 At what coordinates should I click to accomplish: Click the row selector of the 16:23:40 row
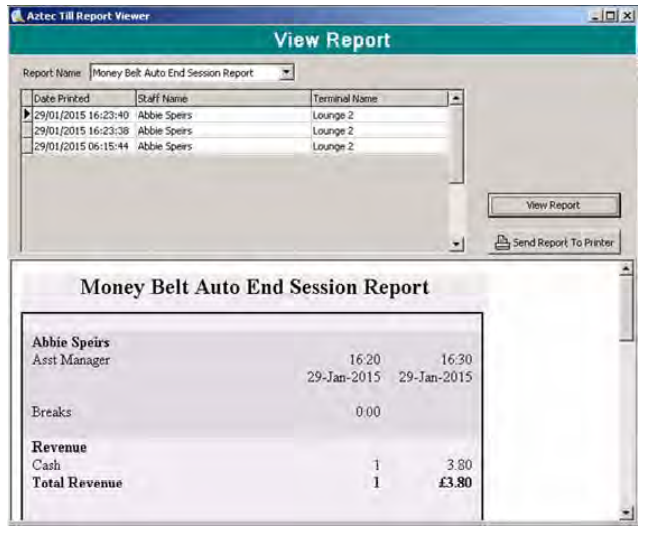point(27,115)
